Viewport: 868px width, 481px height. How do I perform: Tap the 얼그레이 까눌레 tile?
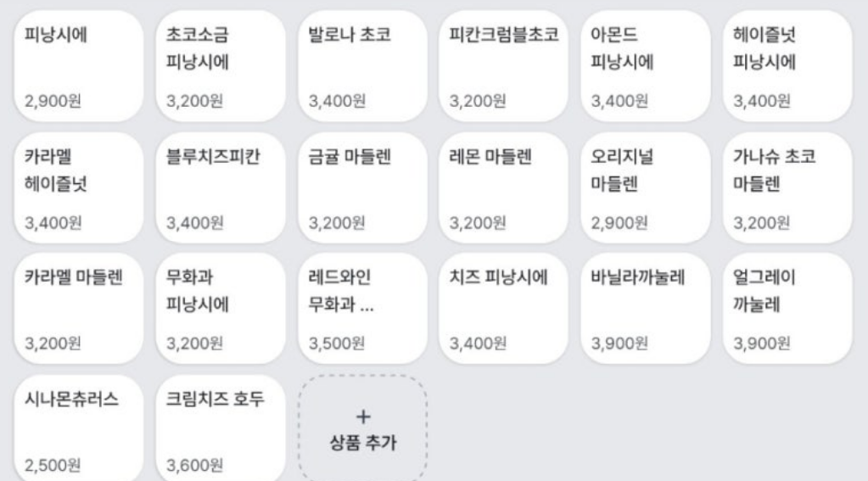pos(787,309)
